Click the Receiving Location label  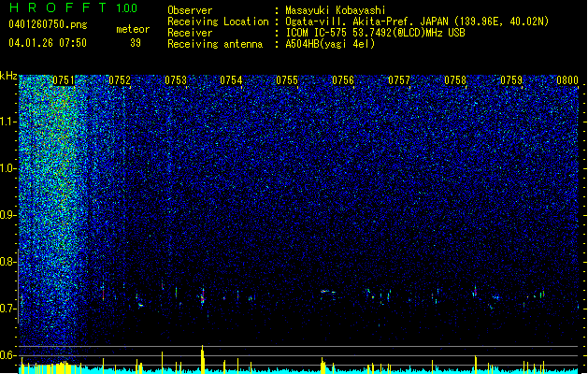click(218, 22)
